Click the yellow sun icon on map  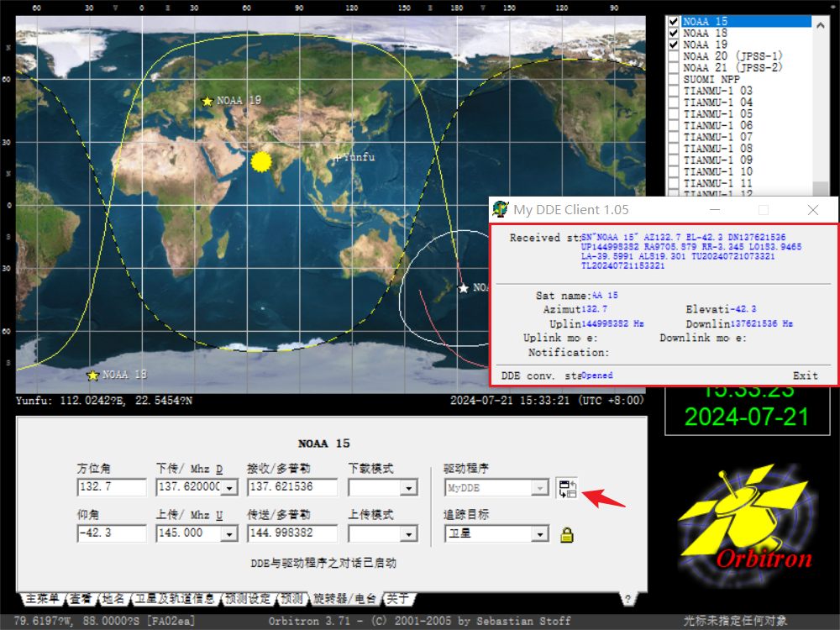pos(262,161)
